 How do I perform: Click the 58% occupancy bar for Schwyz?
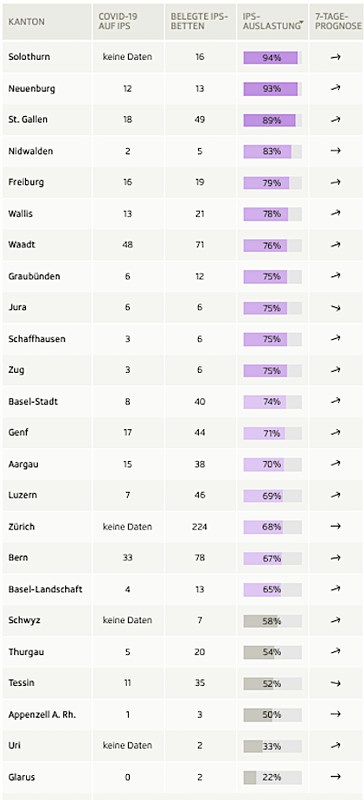point(273,621)
